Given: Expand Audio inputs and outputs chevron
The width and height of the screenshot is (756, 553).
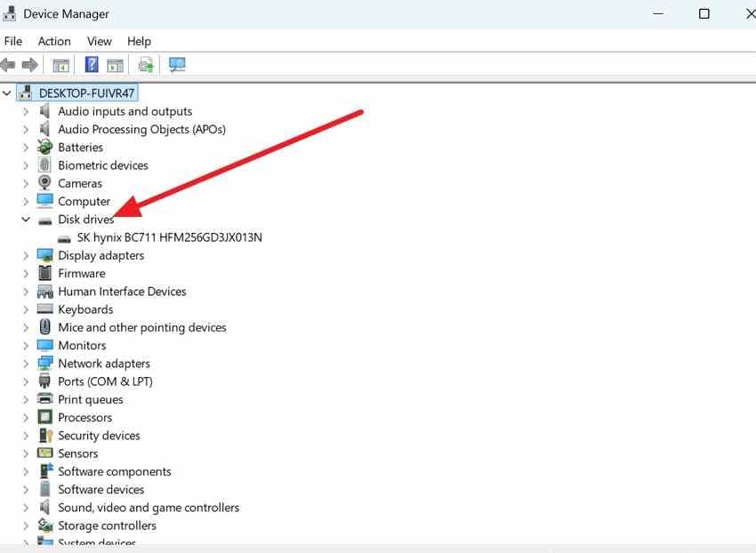Looking at the screenshot, I should click(26, 111).
